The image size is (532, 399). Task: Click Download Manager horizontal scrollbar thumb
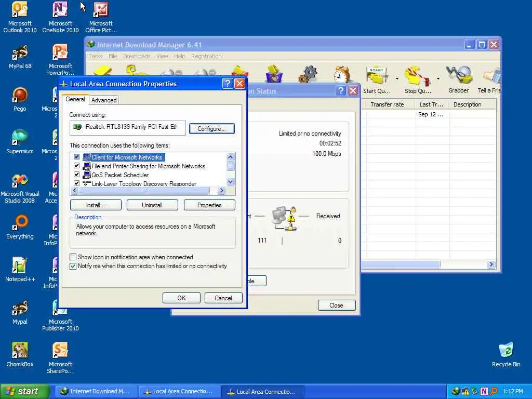[x=401, y=264]
